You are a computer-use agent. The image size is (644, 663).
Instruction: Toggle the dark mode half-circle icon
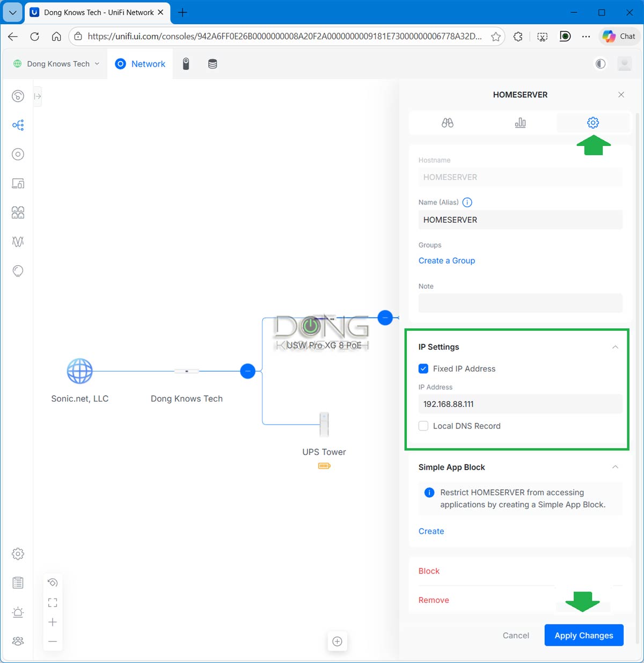point(600,63)
